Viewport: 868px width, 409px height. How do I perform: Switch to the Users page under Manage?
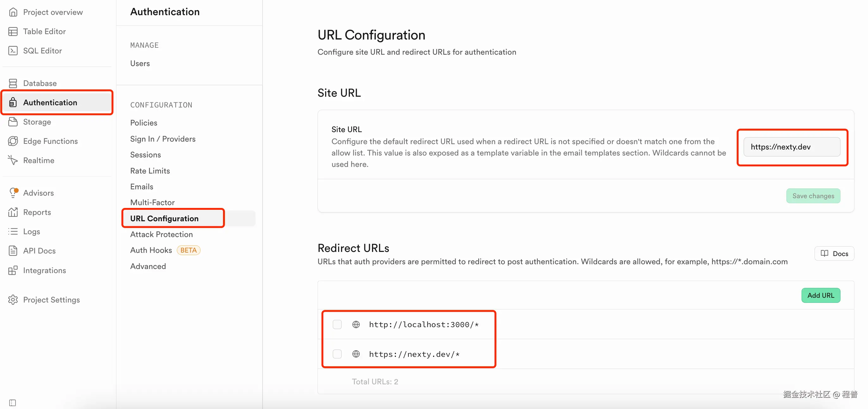pyautogui.click(x=140, y=63)
